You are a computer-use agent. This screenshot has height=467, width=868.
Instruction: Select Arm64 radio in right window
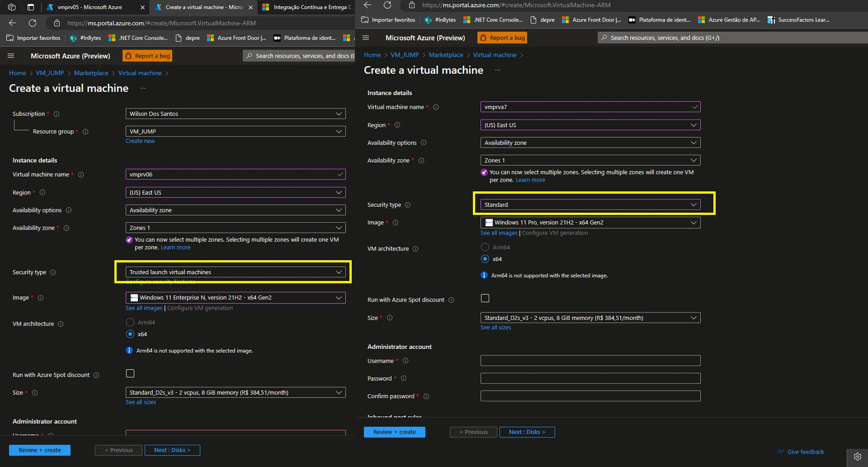[485, 247]
